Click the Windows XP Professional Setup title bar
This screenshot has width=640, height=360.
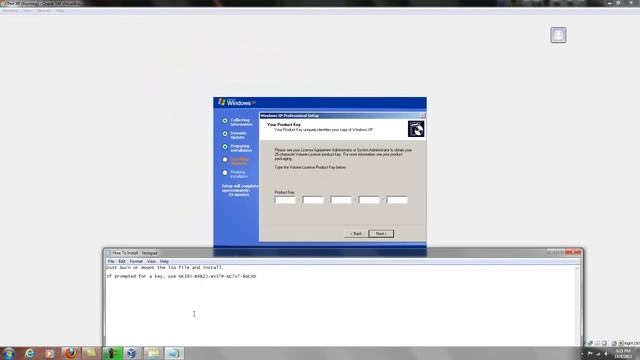[342, 116]
